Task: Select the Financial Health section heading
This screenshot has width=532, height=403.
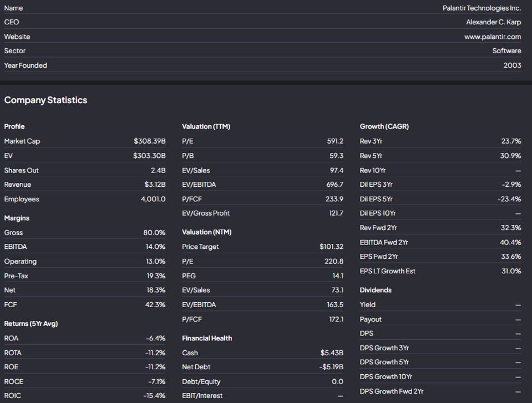Action: coord(207,338)
